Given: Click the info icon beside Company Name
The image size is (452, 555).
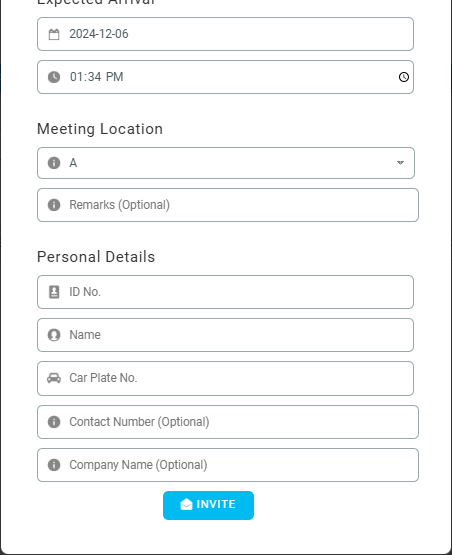Looking at the screenshot, I should pos(54,465).
